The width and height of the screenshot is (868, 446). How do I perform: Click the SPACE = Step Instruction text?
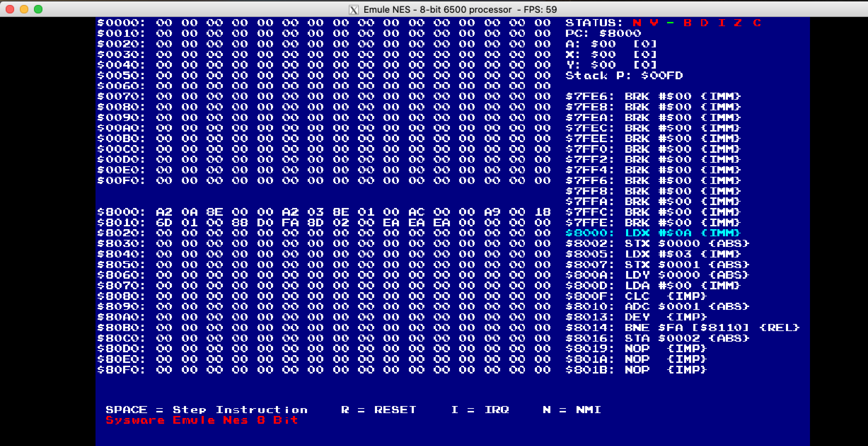(207, 410)
